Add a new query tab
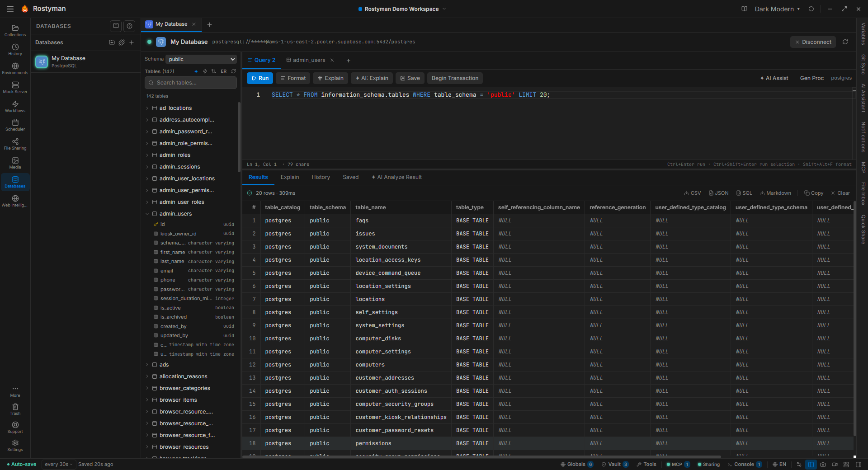The height and width of the screenshot is (470, 868). point(348,61)
